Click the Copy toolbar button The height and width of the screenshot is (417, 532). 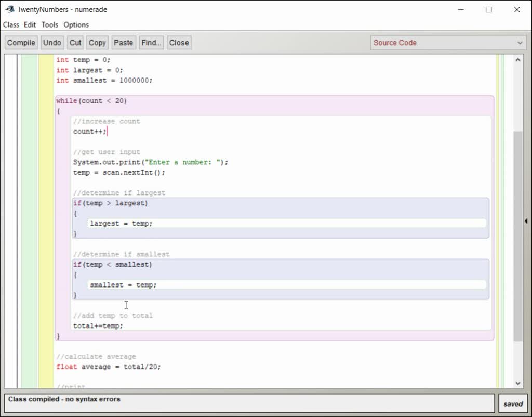[x=97, y=43]
